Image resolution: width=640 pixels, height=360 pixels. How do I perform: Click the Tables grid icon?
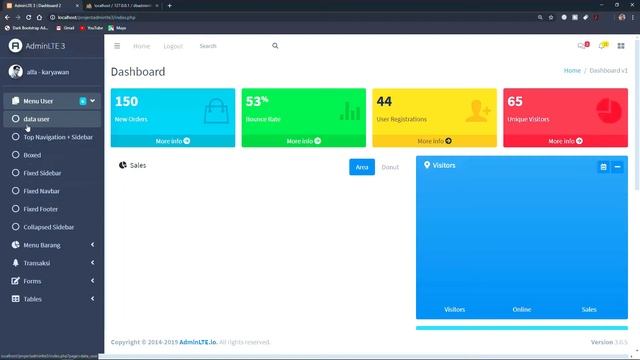(16, 299)
